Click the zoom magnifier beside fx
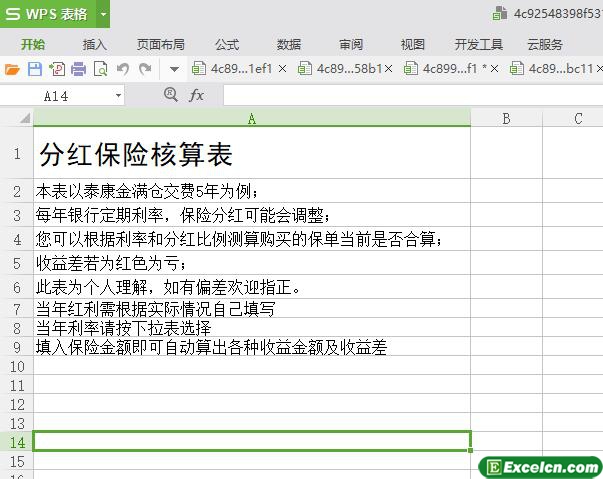Screen dimensions: 603x479 pyautogui.click(x=170, y=94)
